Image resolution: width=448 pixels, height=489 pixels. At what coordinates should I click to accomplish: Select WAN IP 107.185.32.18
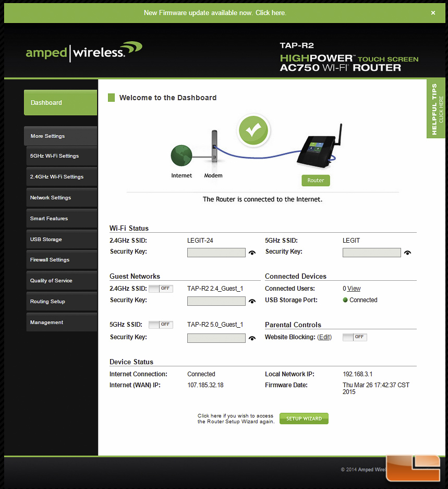205,385
